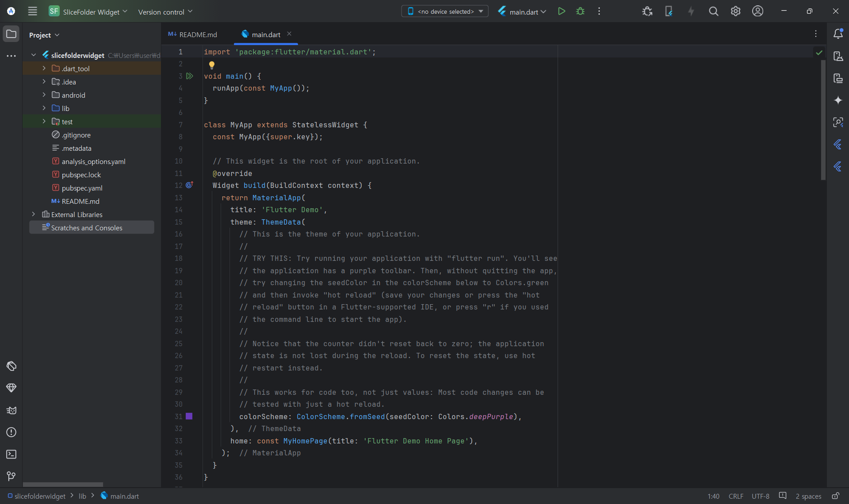Close the main.dart tab
849x504 pixels.
click(x=289, y=34)
